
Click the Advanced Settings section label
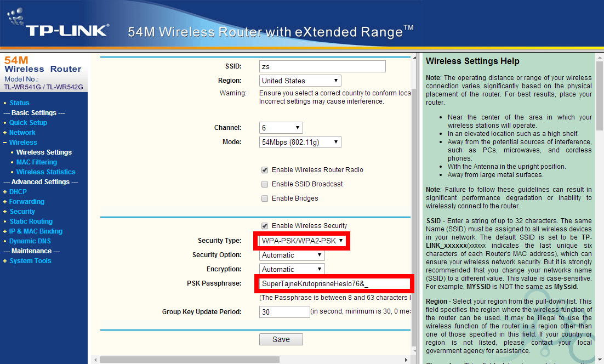click(x=41, y=182)
